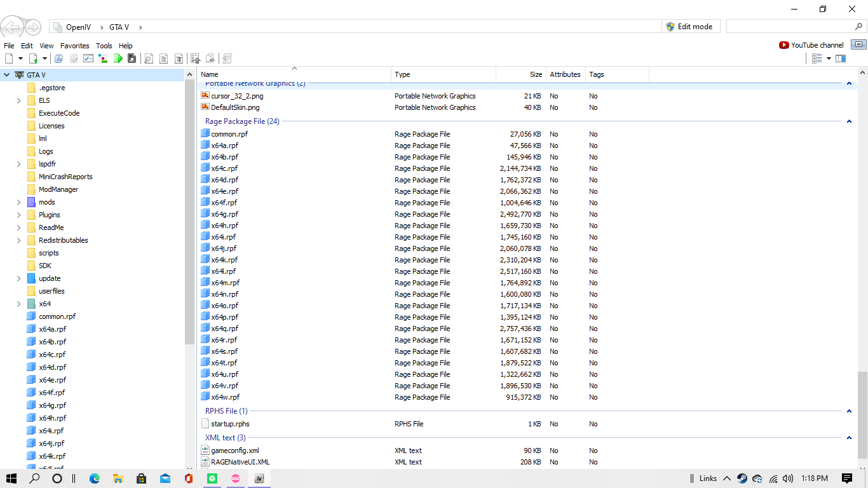Click the osu! taskbar icon

click(236, 478)
